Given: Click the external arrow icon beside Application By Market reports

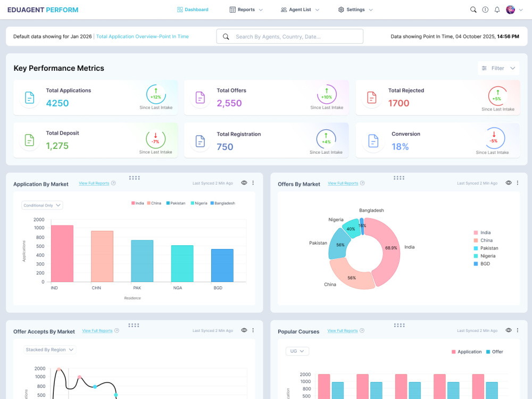Looking at the screenshot, I should tap(114, 183).
